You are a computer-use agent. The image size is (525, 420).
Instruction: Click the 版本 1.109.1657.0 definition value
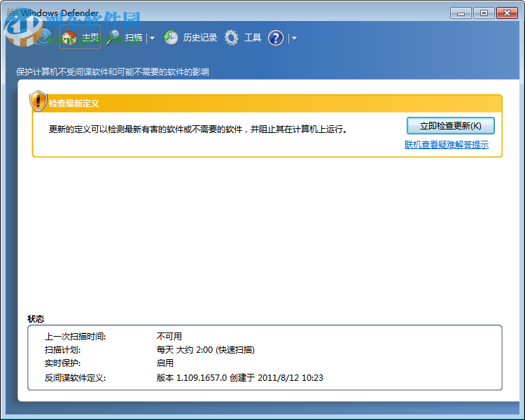pyautogui.click(x=240, y=378)
